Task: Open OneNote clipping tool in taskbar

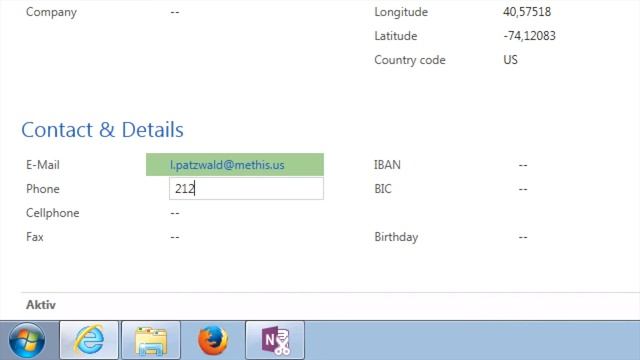Action: [x=275, y=340]
